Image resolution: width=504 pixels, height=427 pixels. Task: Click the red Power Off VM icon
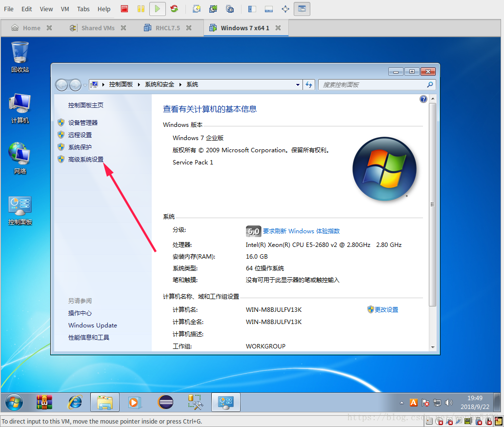(x=124, y=9)
